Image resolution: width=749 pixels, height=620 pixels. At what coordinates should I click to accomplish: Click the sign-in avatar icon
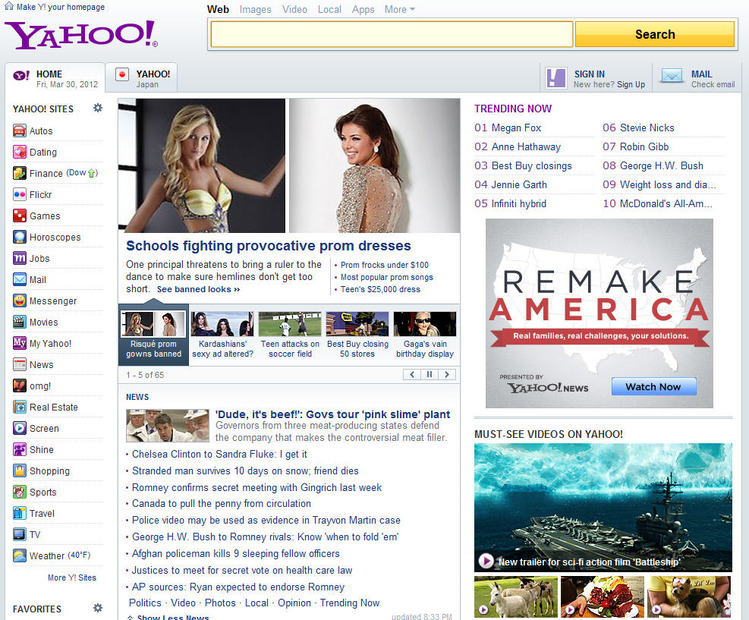click(556, 78)
